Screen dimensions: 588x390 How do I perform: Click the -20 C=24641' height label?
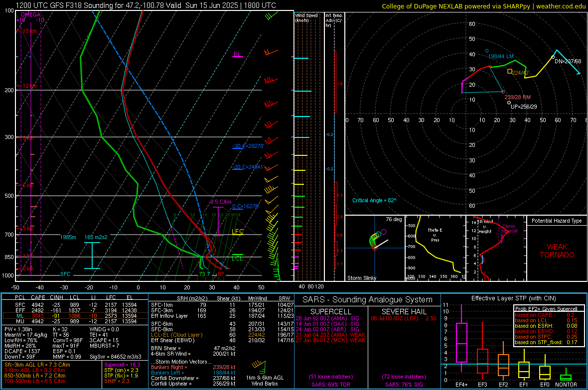[x=248, y=167]
